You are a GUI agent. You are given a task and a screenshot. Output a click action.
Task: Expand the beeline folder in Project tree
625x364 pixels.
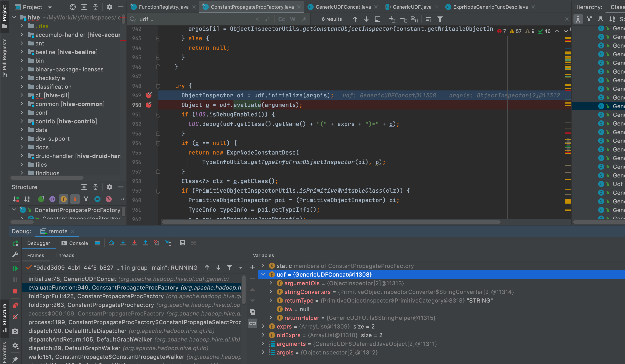click(22, 52)
